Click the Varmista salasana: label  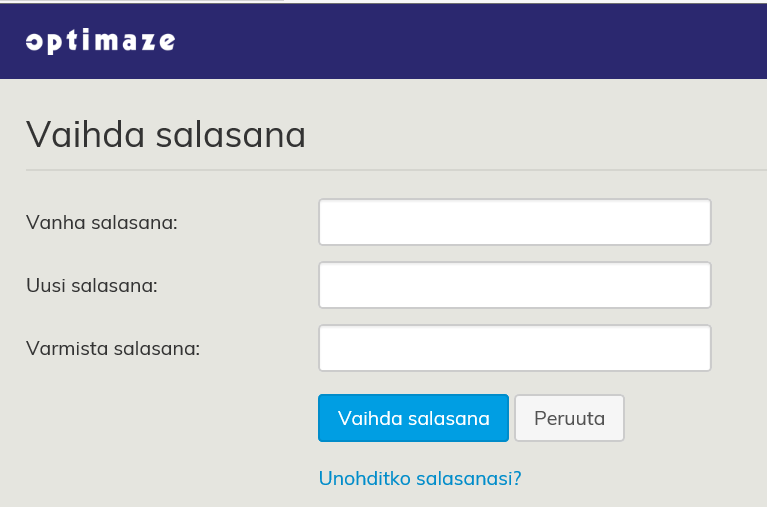pyautogui.click(x=113, y=349)
